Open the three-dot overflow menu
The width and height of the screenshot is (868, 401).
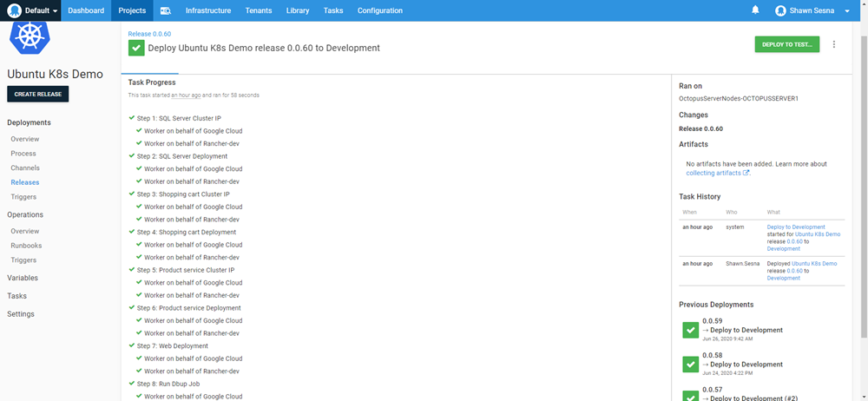834,44
